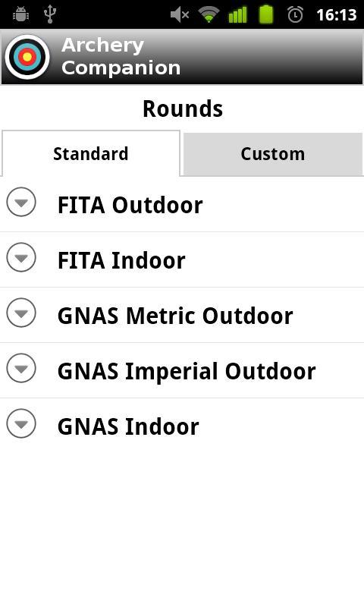Expand the GNAS Indoor arrow
364x607 pixels.
21,423
